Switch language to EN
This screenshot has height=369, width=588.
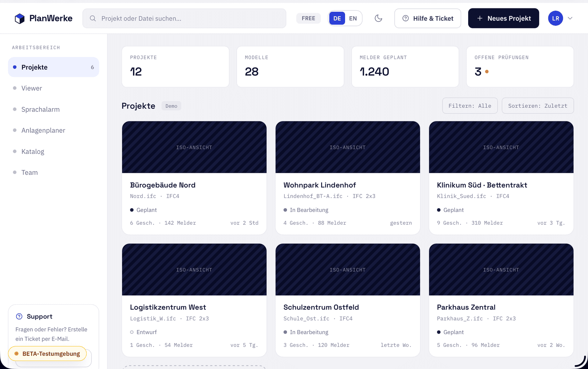[x=353, y=18]
